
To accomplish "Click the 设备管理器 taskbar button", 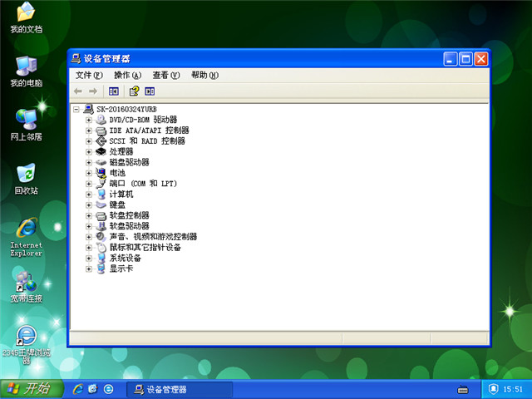I will coord(180,390).
